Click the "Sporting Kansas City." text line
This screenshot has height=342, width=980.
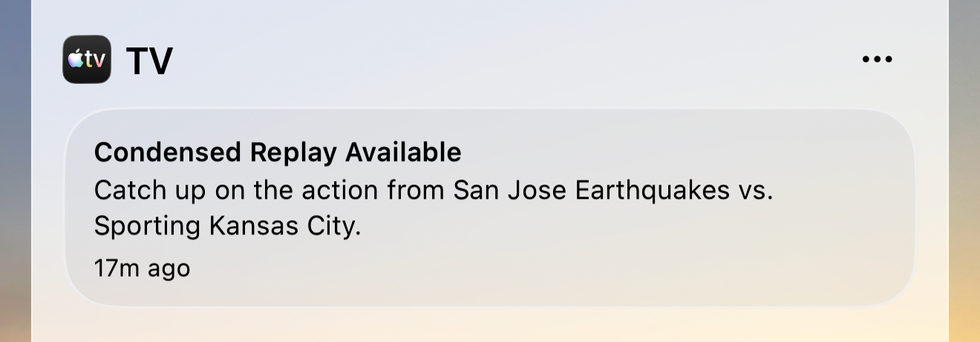[x=227, y=226]
